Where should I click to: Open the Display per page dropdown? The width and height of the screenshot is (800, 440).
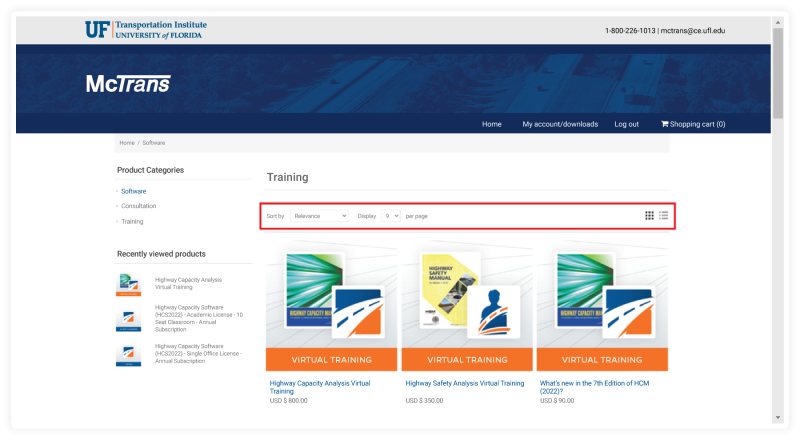coord(390,216)
